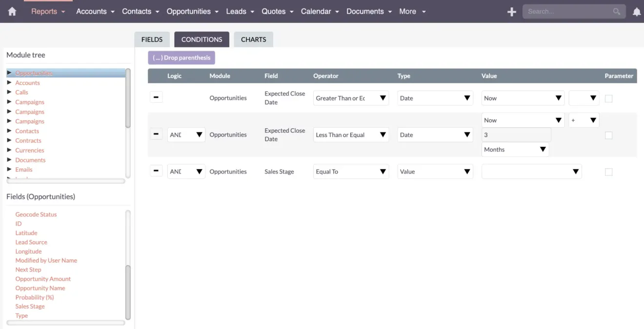
Task: Enable Parameter checkbox on the first condition
Action: tap(608, 98)
